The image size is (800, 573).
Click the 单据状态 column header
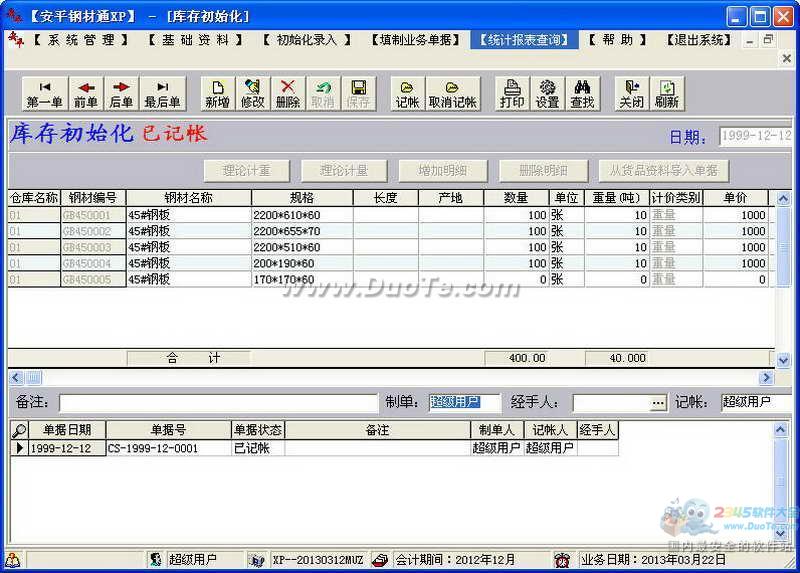tap(258, 430)
